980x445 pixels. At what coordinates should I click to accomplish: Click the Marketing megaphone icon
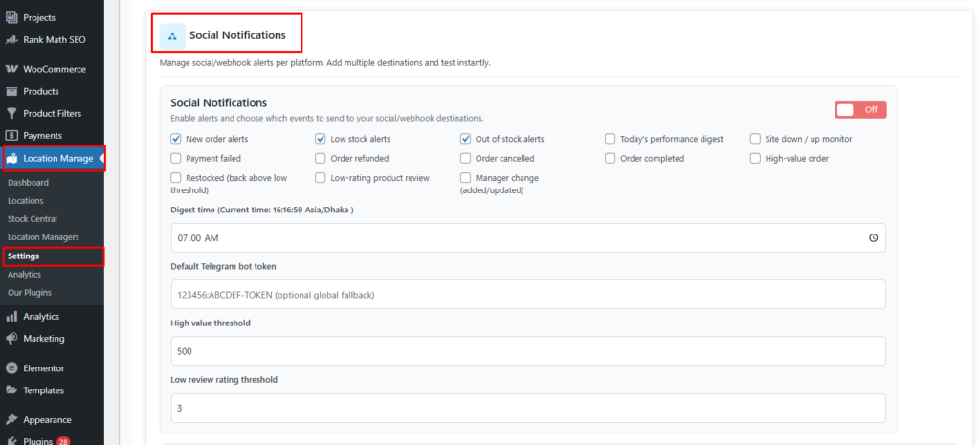click(x=12, y=339)
